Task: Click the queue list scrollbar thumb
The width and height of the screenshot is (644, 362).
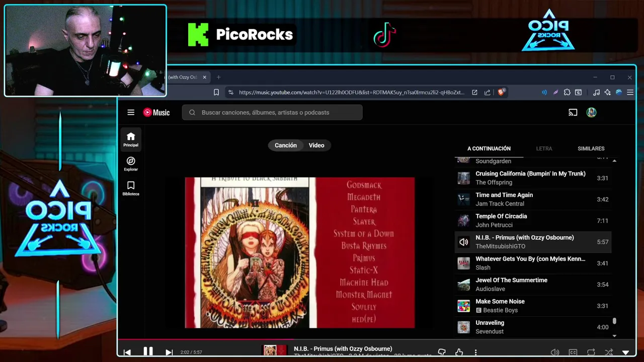Action: click(x=614, y=321)
